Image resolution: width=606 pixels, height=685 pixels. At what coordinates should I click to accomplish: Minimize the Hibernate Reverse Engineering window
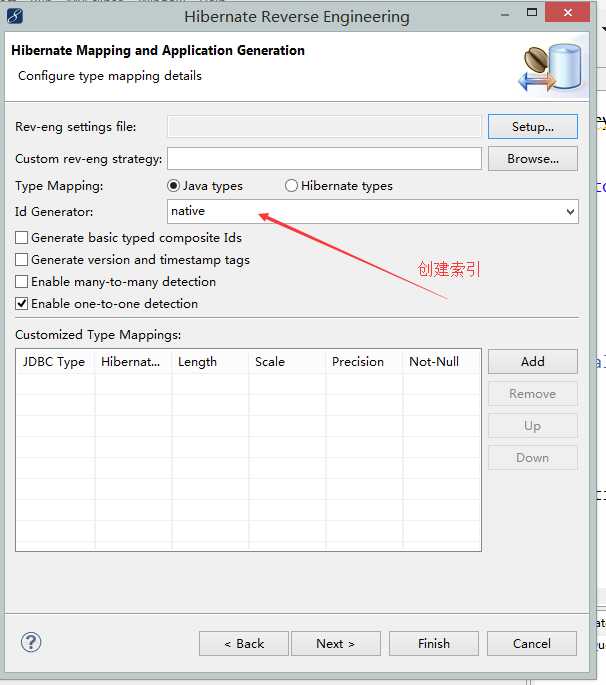[x=505, y=14]
